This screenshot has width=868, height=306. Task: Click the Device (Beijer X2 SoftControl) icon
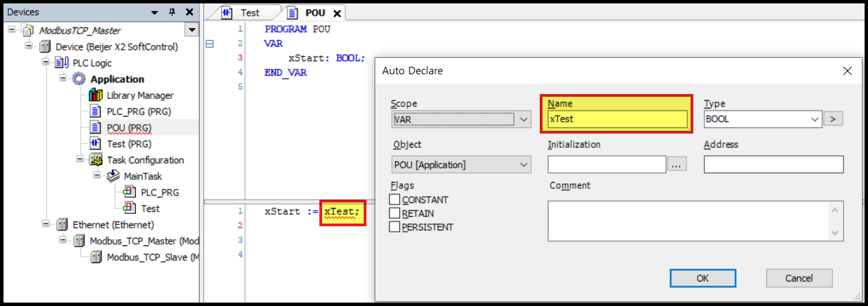tap(45, 47)
